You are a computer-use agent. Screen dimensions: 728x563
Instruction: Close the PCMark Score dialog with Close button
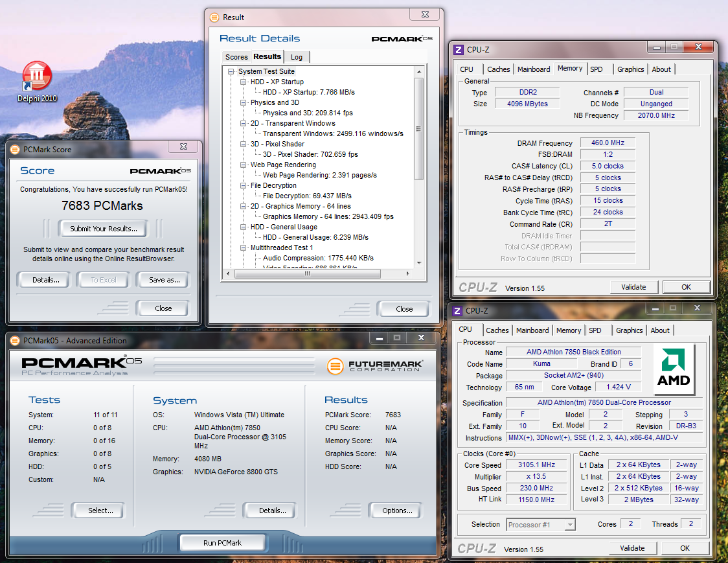163,308
